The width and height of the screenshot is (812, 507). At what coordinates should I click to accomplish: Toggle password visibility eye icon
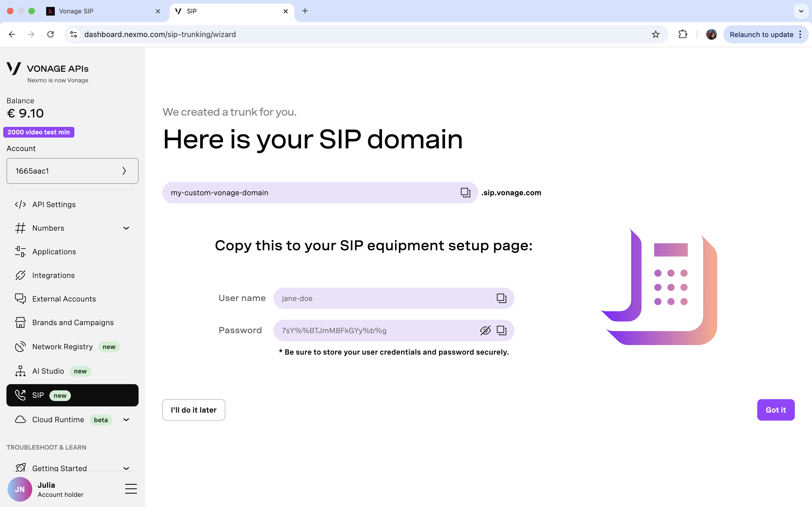click(x=485, y=330)
